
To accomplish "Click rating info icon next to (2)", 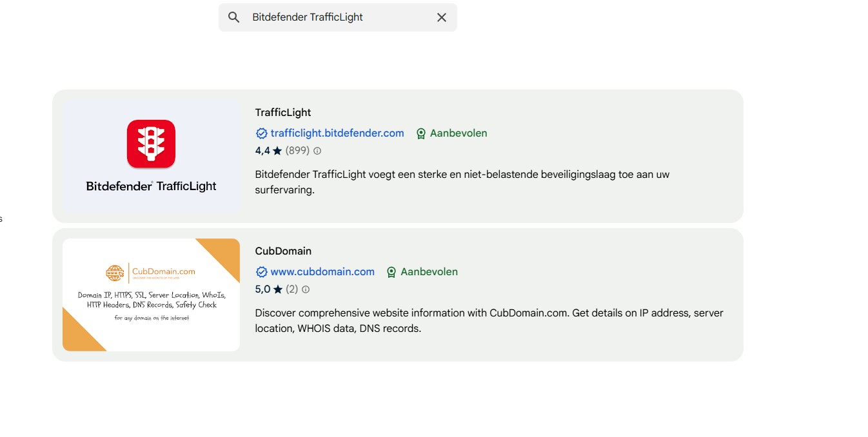I will pyautogui.click(x=306, y=289).
